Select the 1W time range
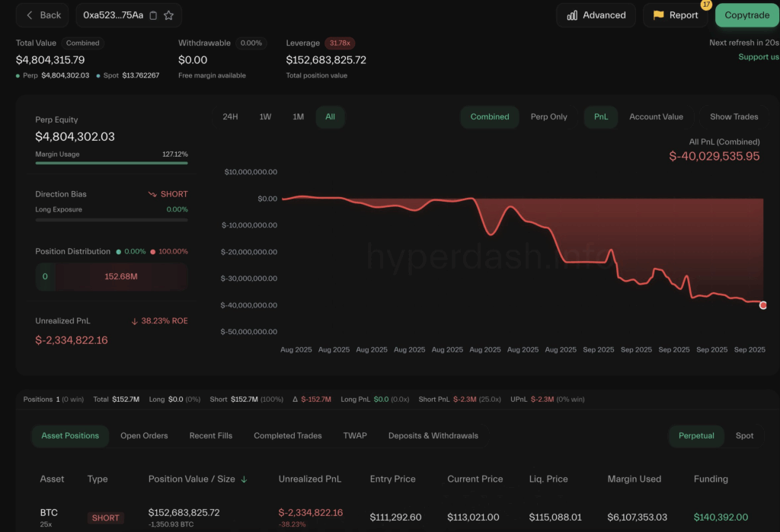The height and width of the screenshot is (532, 780). tap(265, 117)
